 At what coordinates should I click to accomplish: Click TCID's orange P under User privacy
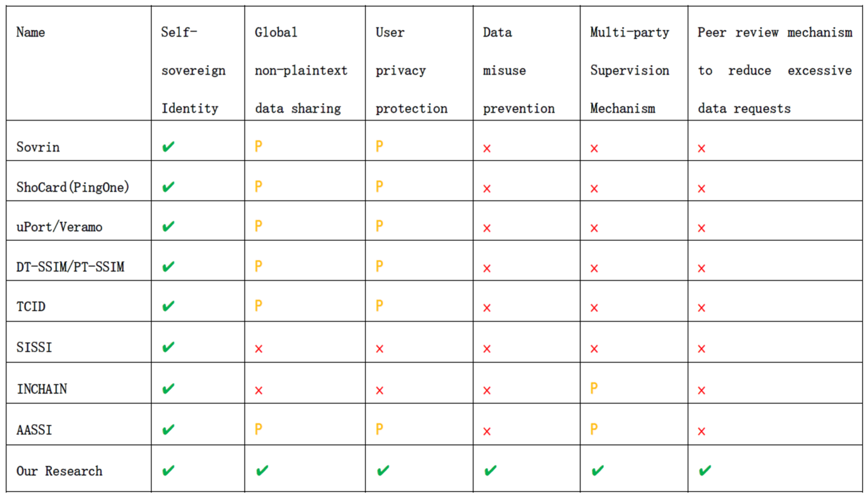point(379,305)
